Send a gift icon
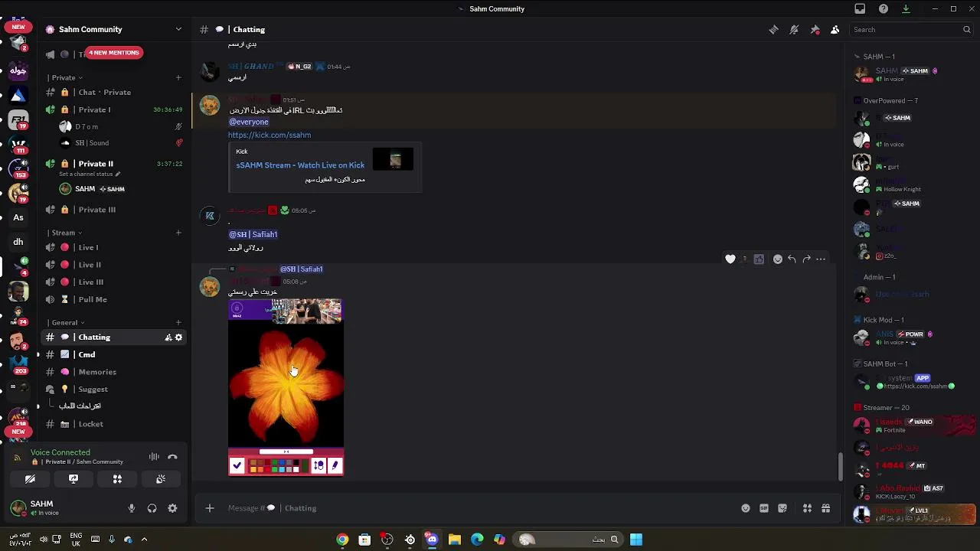Image resolution: width=980 pixels, height=551 pixels. pyautogui.click(x=826, y=508)
